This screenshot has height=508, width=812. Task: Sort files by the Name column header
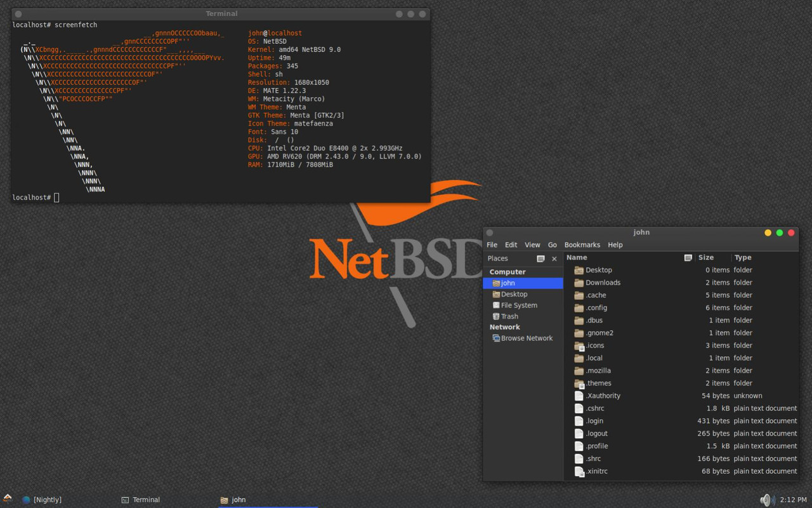coord(629,258)
